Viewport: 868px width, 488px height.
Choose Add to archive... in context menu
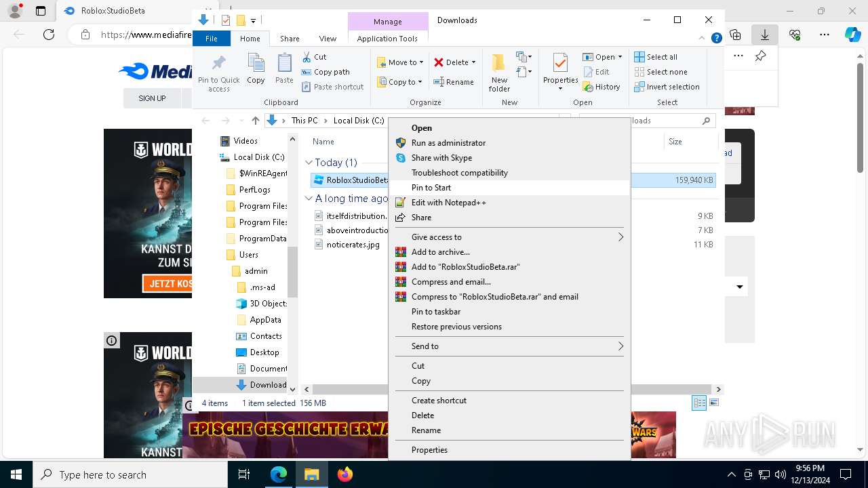(509, 252)
